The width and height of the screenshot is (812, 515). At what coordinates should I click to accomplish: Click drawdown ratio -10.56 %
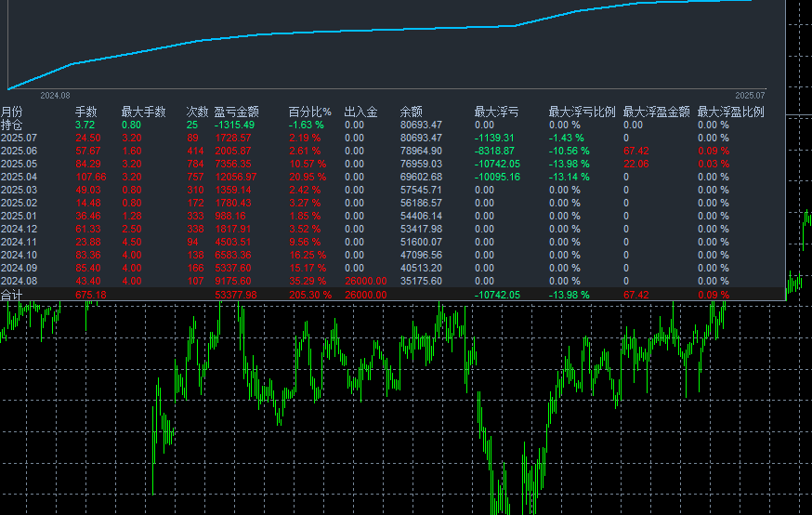pos(570,152)
